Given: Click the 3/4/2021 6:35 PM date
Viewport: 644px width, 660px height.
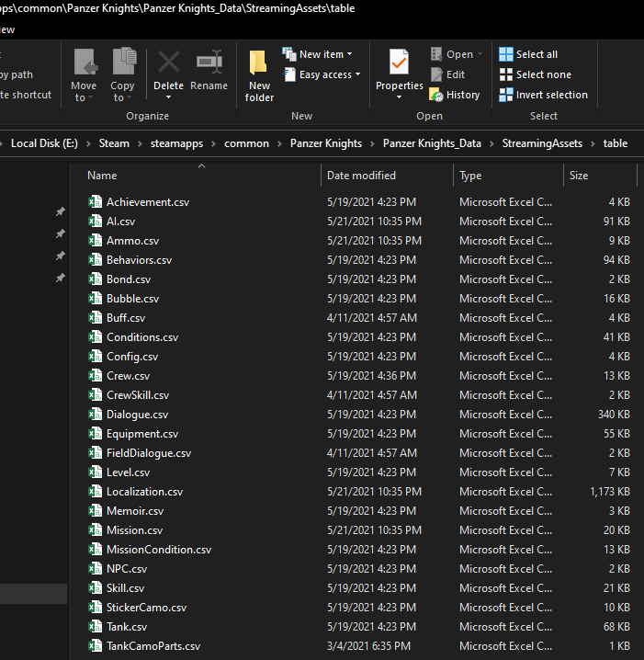Looking at the screenshot, I should (368, 645).
